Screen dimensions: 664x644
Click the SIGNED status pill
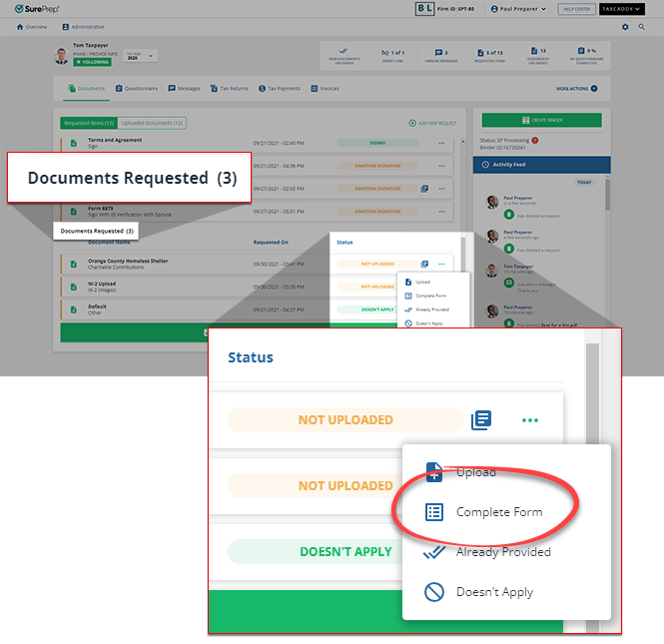pos(377,143)
